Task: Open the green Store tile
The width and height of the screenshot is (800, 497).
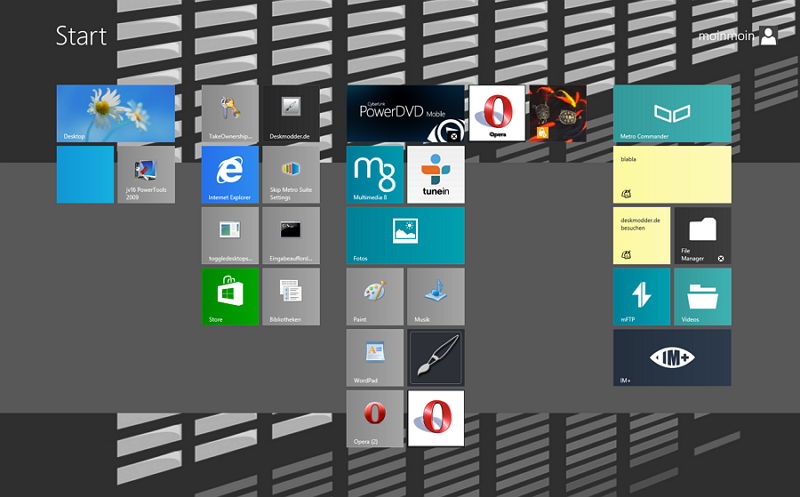Action: coord(230,296)
